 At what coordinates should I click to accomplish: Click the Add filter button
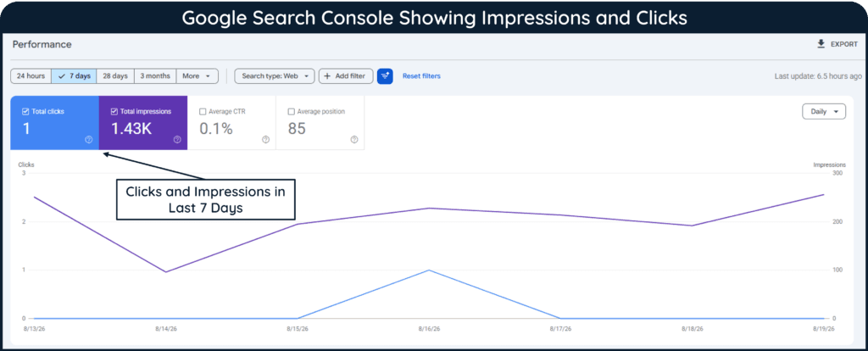click(x=346, y=75)
